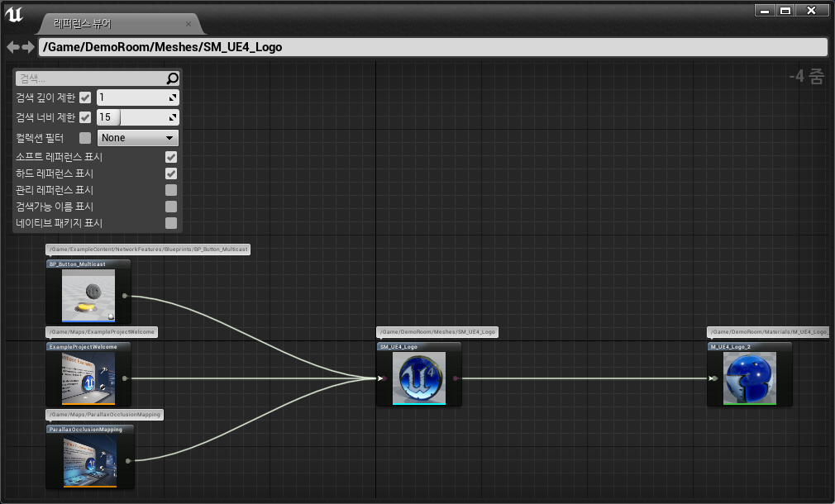The width and height of the screenshot is (835, 504).
Task: Toggle 검색 너비 제한 checkbox
Action: coord(85,117)
